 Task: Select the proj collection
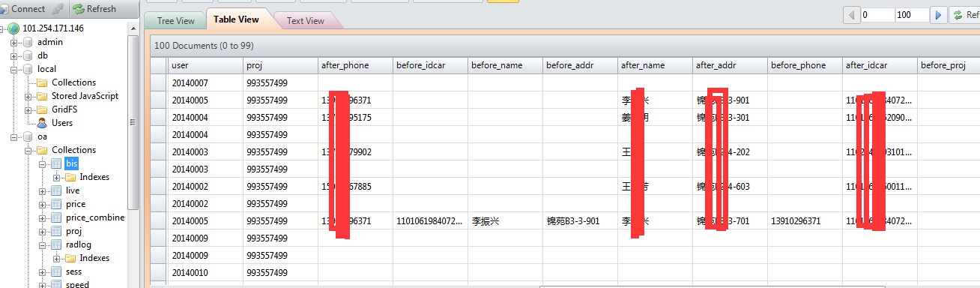click(73, 231)
